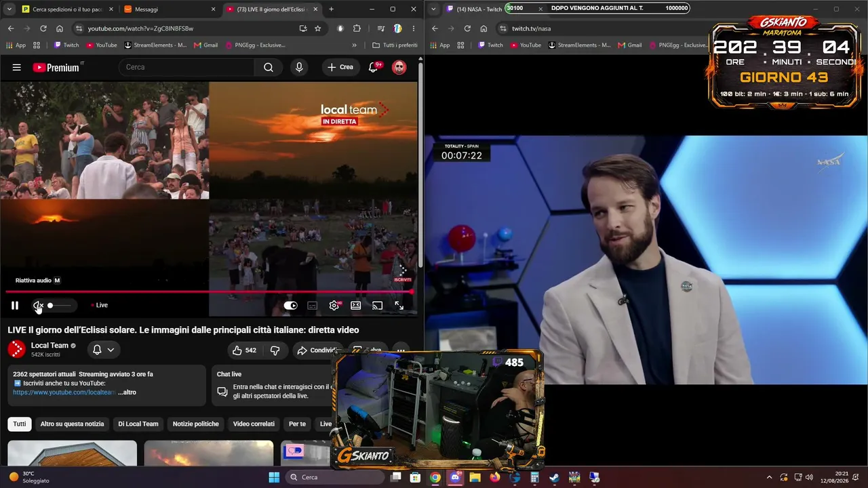Open the Crea create menu
Screen dimensions: 868x488
(340, 67)
